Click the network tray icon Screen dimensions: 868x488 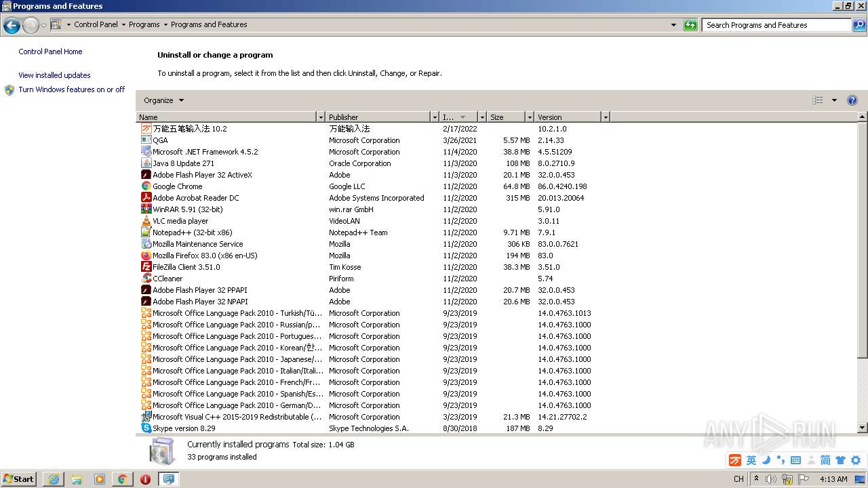click(x=787, y=479)
